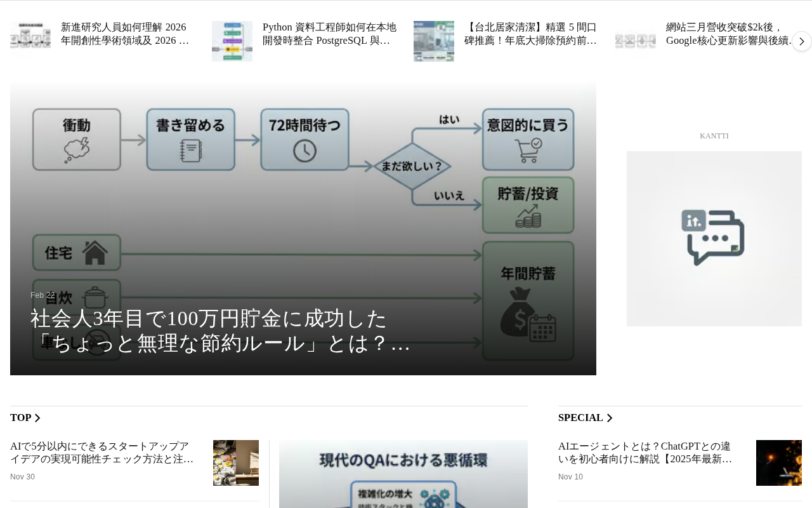The width and height of the screenshot is (812, 508).
Task: Open the Google核心更新 revenue article link
Action: click(731, 34)
